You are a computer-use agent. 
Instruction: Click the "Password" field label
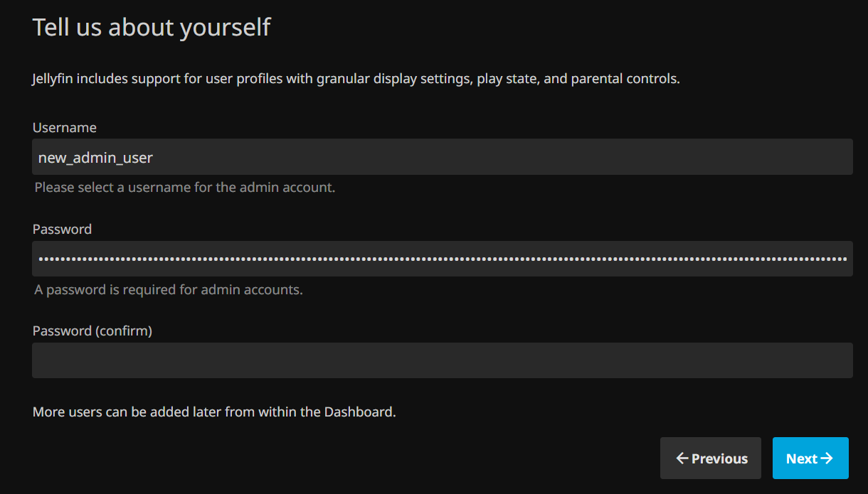[x=62, y=230]
